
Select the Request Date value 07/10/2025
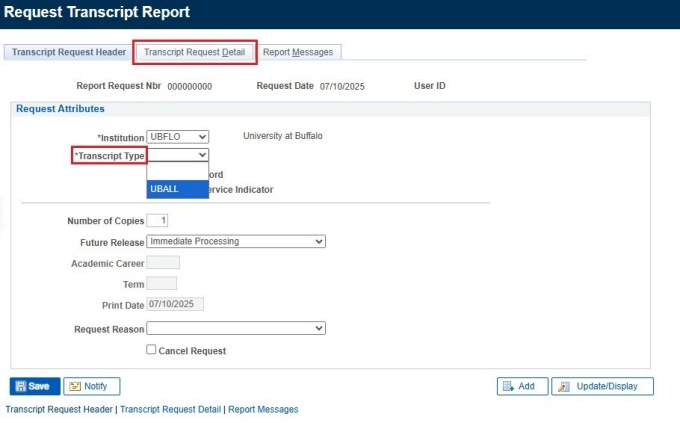(x=342, y=86)
